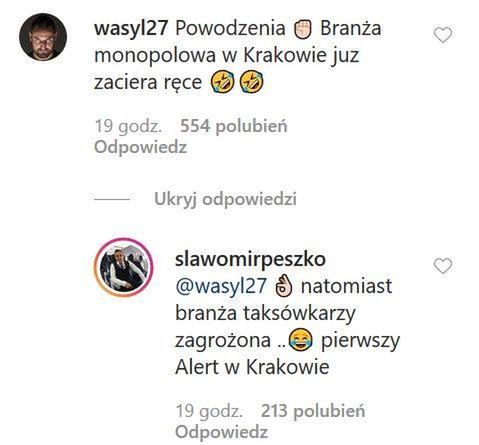
Task: Click the tears-of-joy emoji in reply
Action: 300,340
